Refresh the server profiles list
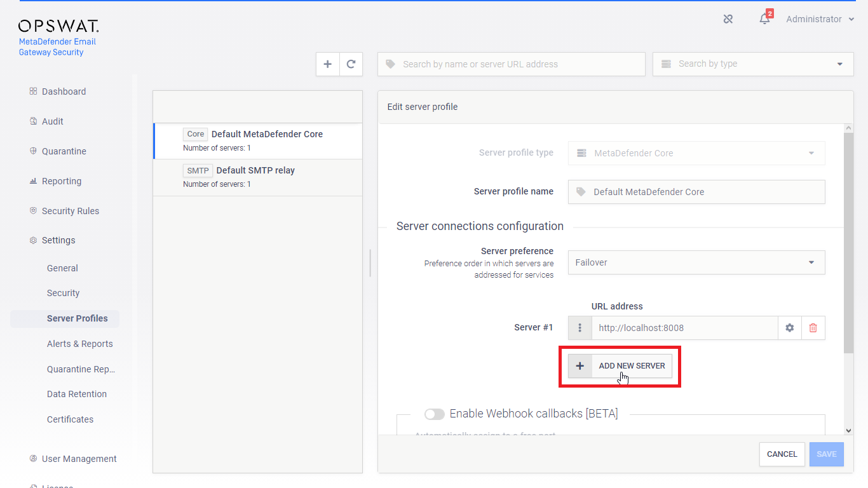Screen dimensions: 868x488 point(351,64)
